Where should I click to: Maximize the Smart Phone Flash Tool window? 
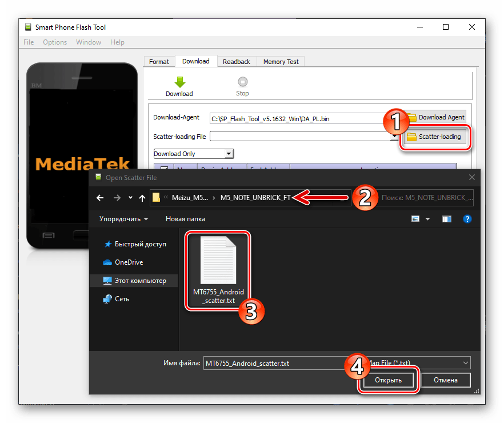446,27
